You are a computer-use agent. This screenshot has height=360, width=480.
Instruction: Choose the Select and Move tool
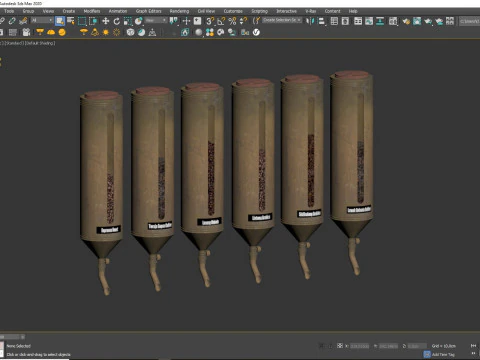click(x=106, y=21)
